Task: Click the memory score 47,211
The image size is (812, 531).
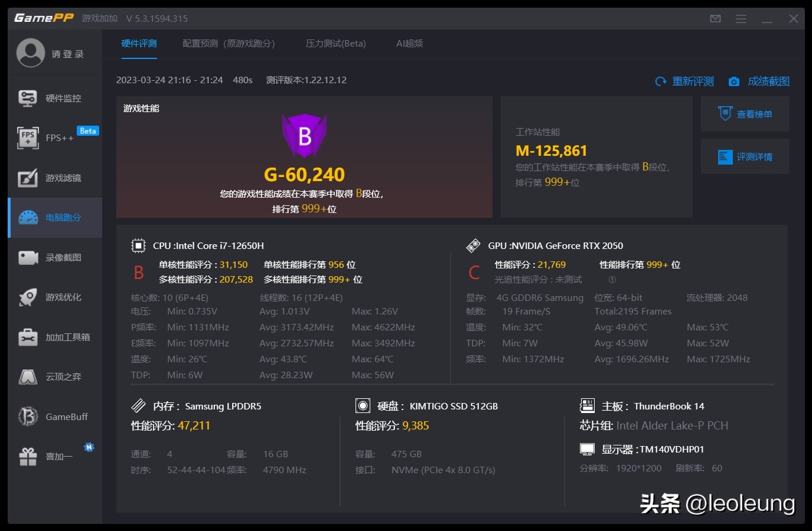Action: [194, 425]
